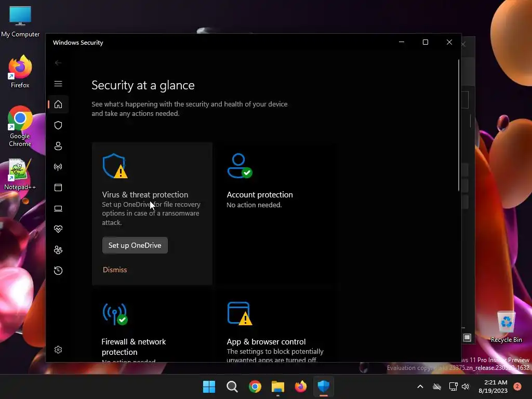Open Account protection sidebar icon
Viewport: 532px width, 399px height.
point(58,146)
